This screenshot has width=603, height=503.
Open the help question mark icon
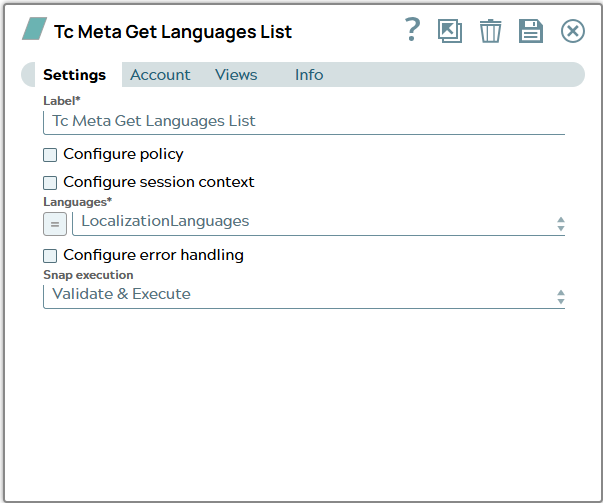point(412,30)
